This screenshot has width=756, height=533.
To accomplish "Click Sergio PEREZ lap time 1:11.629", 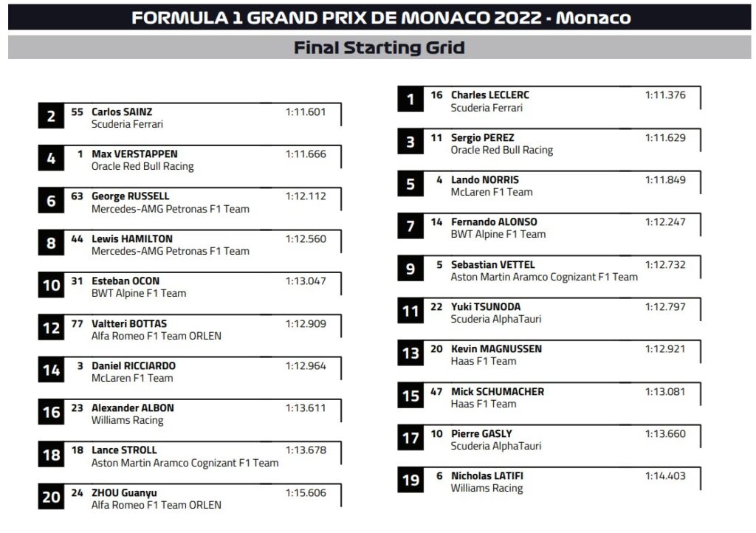I will (665, 137).
